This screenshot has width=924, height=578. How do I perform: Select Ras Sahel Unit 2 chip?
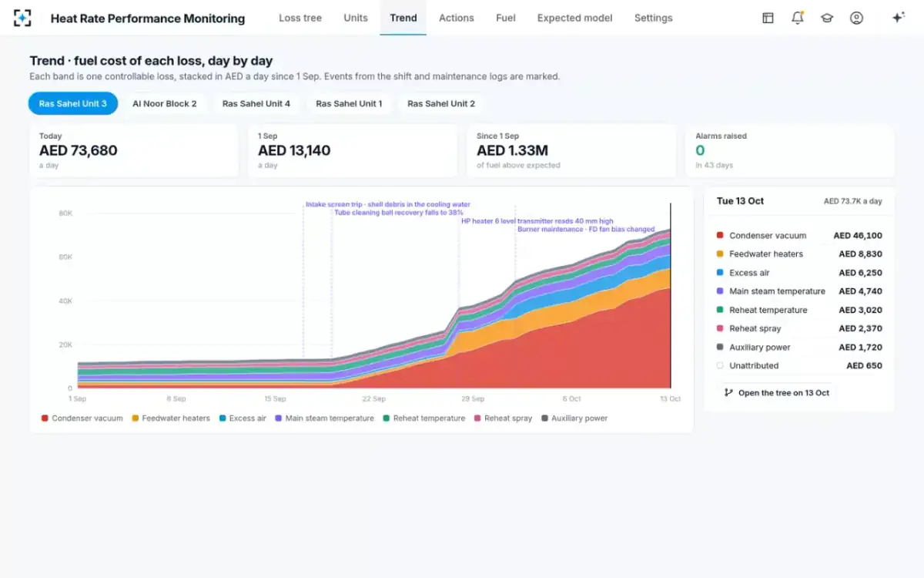tap(441, 103)
